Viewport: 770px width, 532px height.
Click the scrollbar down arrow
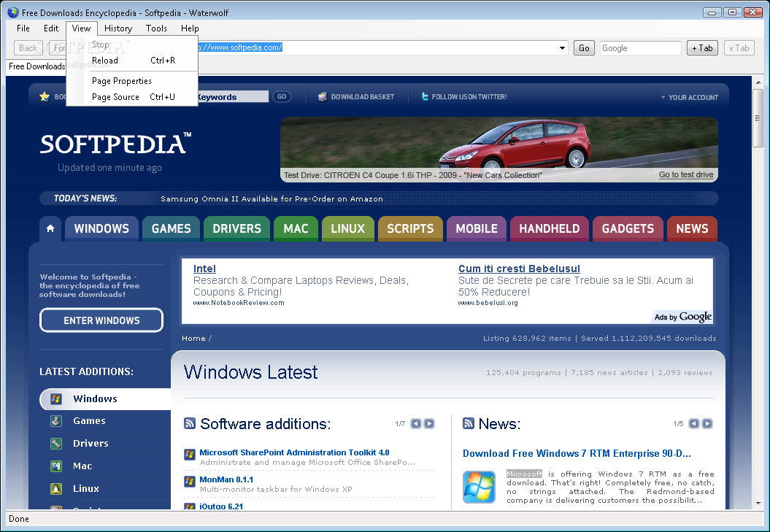(758, 504)
